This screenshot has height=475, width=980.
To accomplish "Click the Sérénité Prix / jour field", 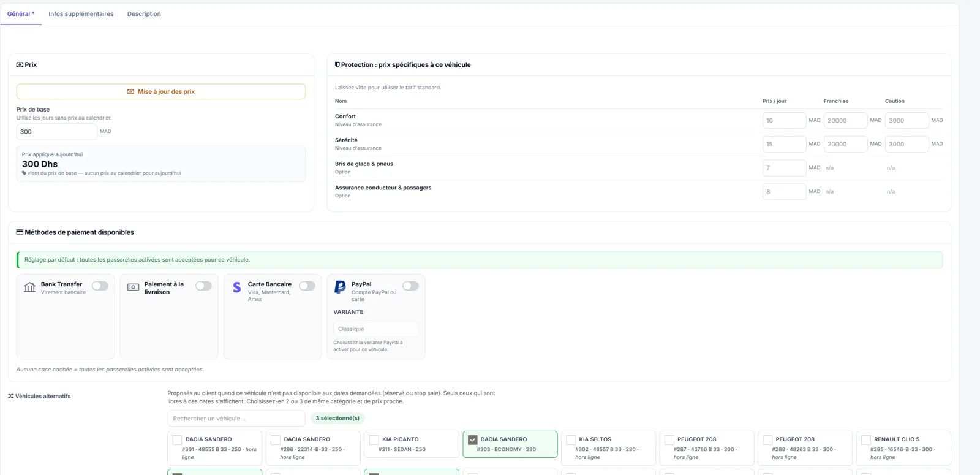I will tap(784, 145).
